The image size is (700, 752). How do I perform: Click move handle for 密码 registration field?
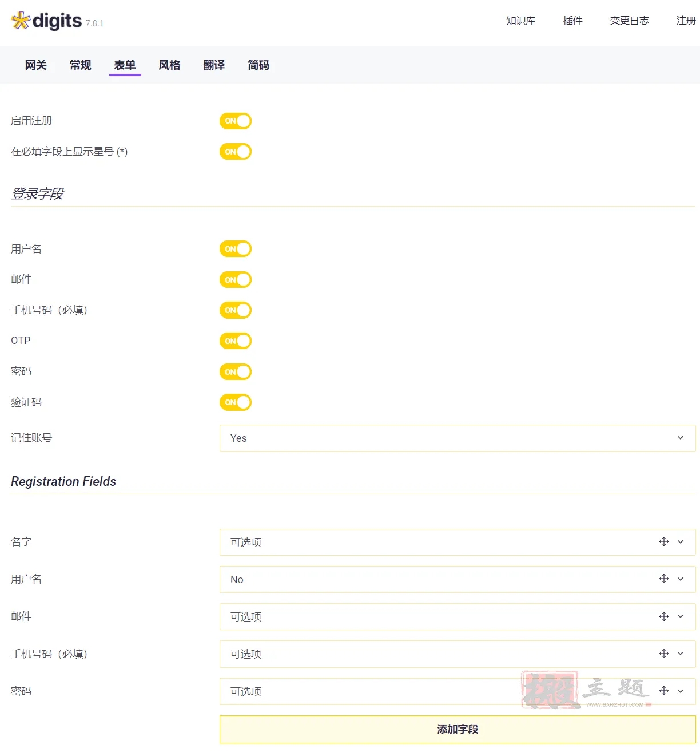(664, 691)
